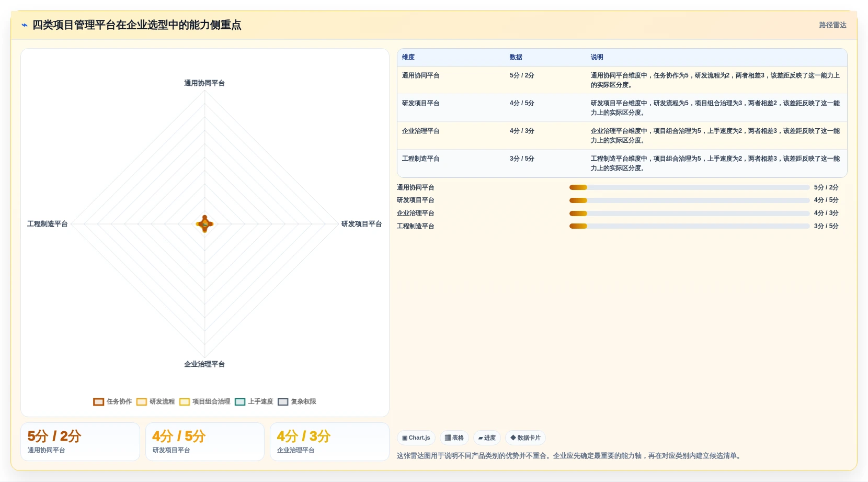Click the 路径雷达 label at top right
This screenshot has width=868, height=482.
point(832,25)
